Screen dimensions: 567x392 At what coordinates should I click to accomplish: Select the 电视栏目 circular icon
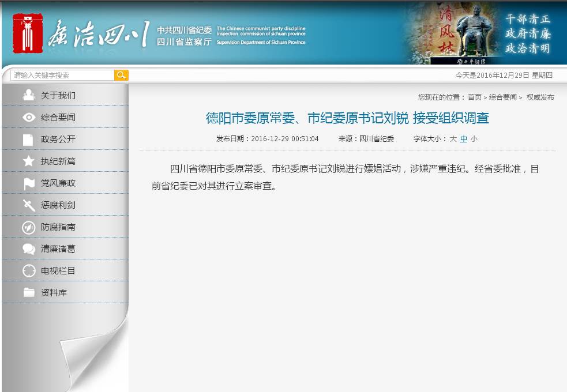pos(29,270)
